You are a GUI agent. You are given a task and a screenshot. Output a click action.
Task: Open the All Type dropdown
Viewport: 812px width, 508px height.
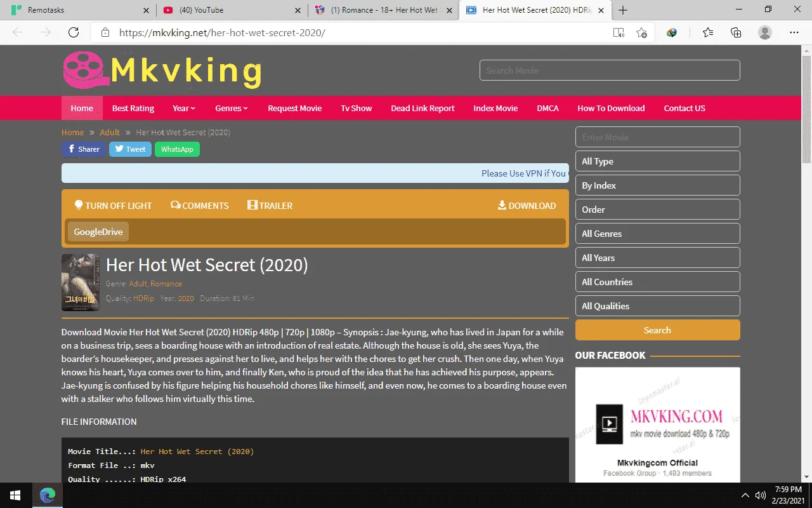[x=657, y=161]
